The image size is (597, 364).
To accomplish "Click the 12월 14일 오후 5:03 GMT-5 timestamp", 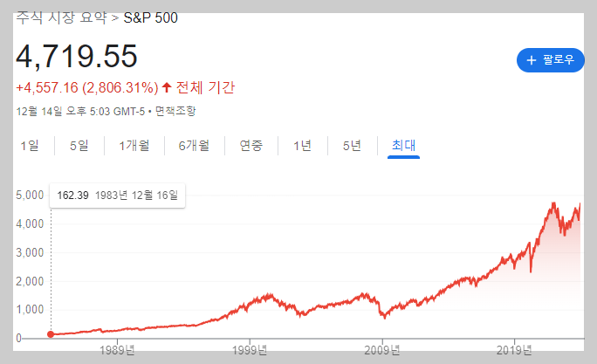I will point(80,111).
